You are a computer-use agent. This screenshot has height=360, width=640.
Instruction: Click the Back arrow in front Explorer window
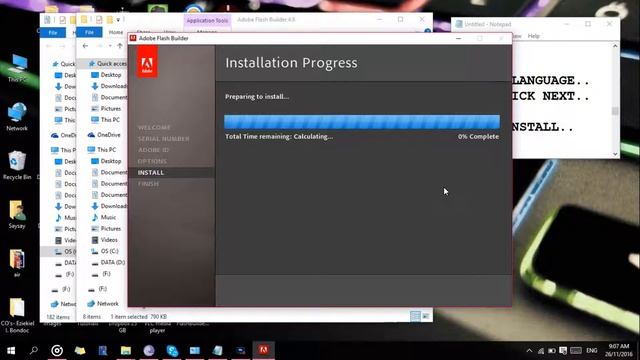click(85, 46)
